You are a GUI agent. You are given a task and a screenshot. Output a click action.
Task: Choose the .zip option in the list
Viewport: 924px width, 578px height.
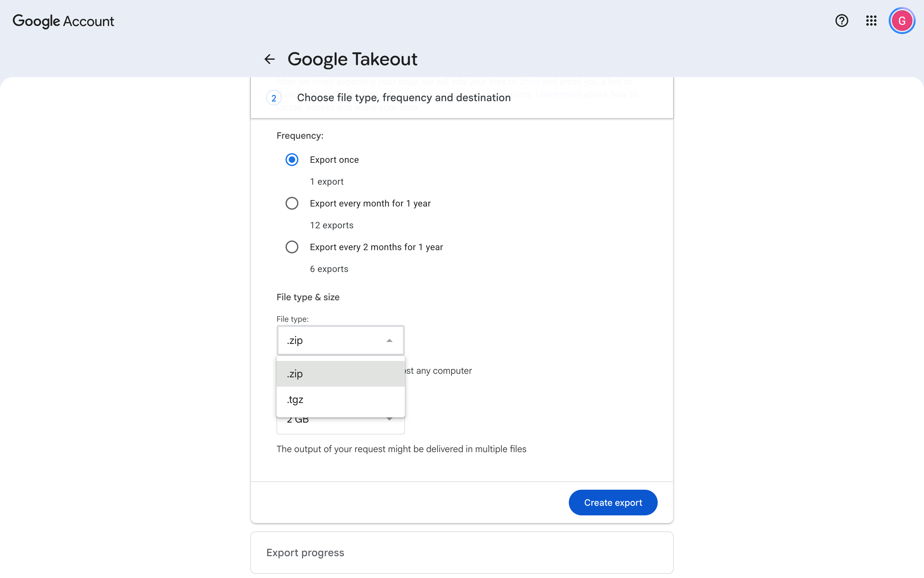pos(340,374)
